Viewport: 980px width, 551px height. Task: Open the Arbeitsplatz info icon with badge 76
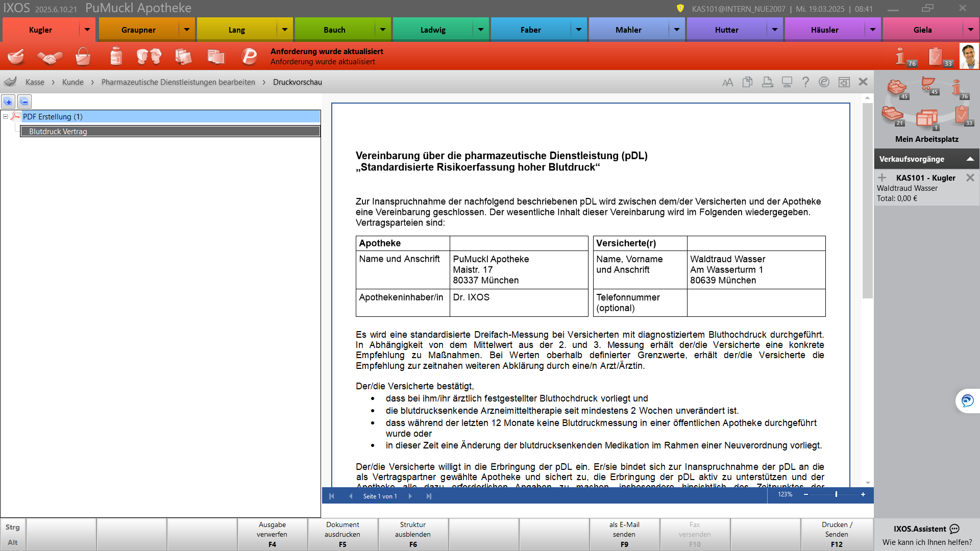960,89
